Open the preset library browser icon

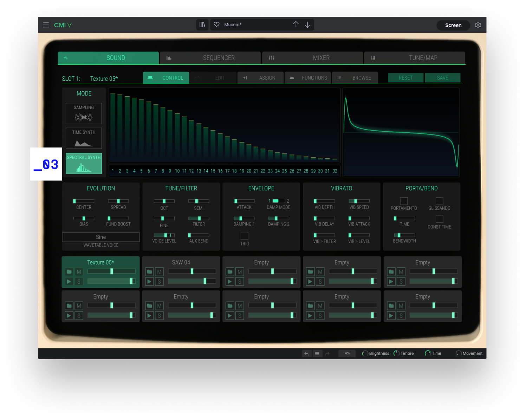(202, 25)
